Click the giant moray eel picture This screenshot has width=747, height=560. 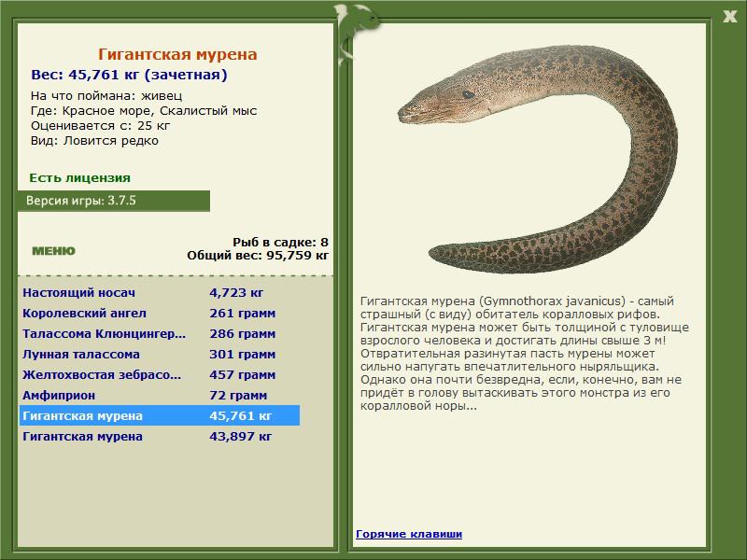pos(538,159)
